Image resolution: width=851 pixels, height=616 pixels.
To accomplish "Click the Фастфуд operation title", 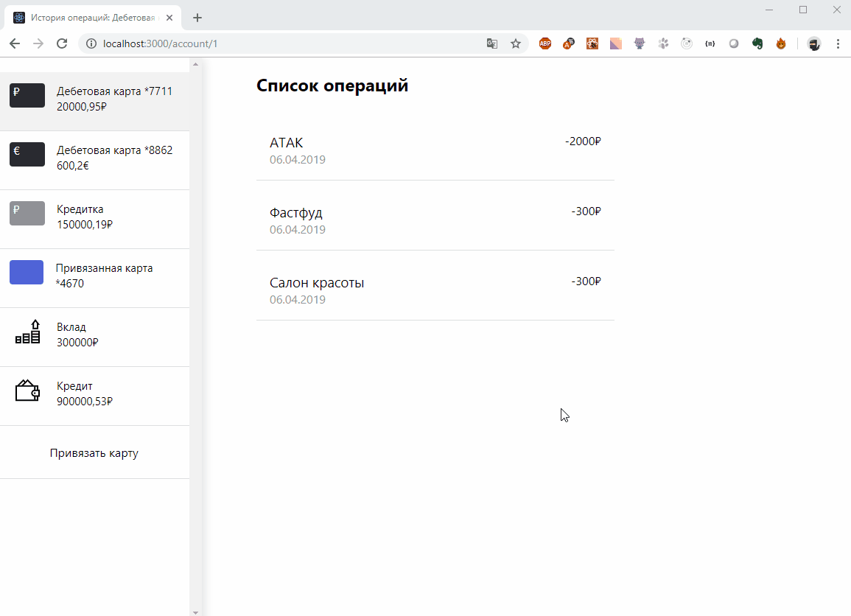I will [295, 213].
